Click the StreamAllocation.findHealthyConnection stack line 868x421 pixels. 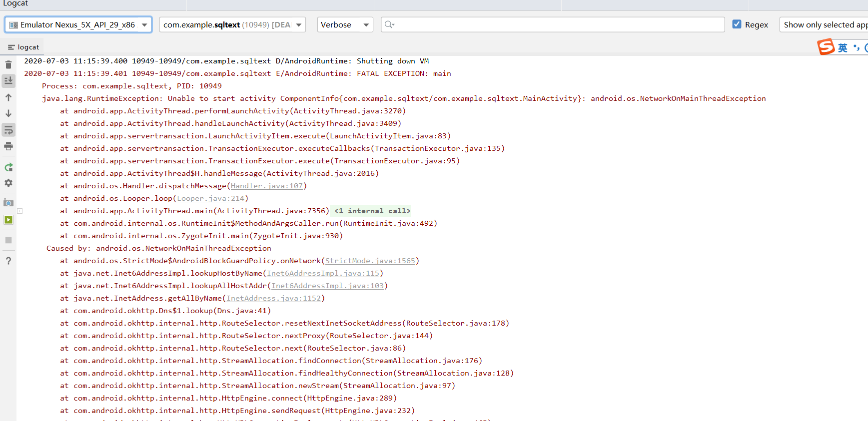(x=287, y=373)
